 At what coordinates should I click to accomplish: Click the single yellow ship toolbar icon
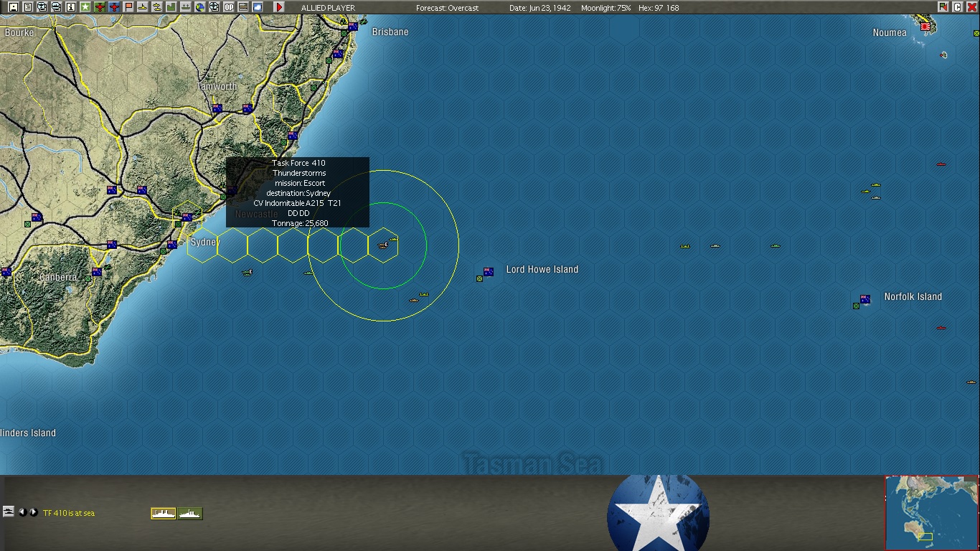pos(142,7)
